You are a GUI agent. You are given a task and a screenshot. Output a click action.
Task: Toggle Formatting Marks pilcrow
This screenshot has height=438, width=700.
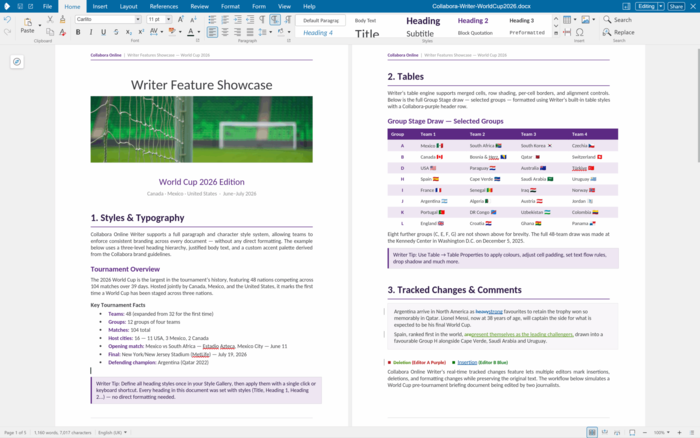click(262, 19)
